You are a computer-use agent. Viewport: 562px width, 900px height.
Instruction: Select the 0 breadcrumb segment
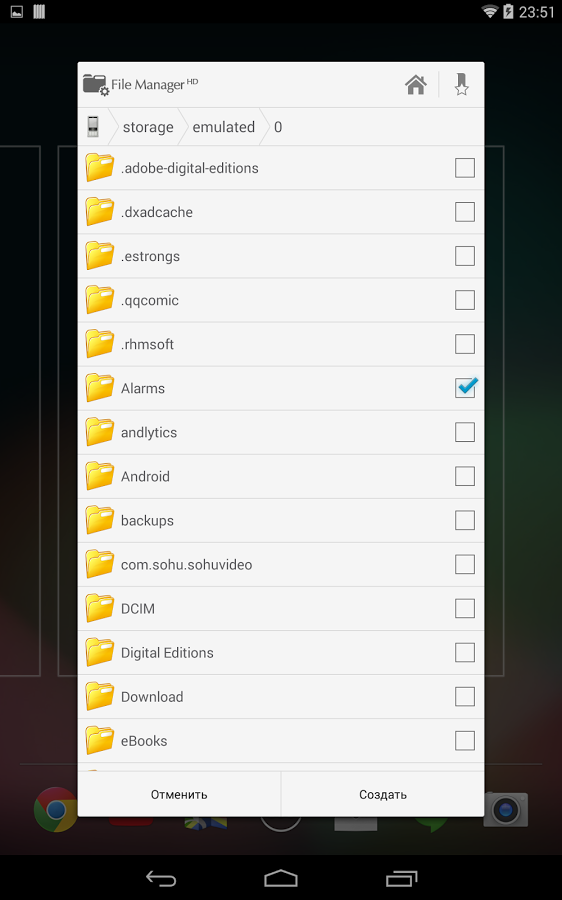point(278,127)
